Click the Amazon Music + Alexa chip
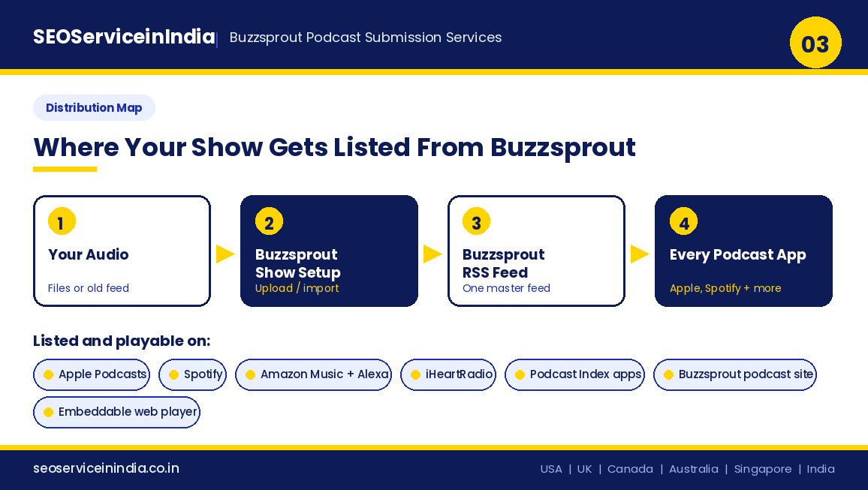 (313, 374)
